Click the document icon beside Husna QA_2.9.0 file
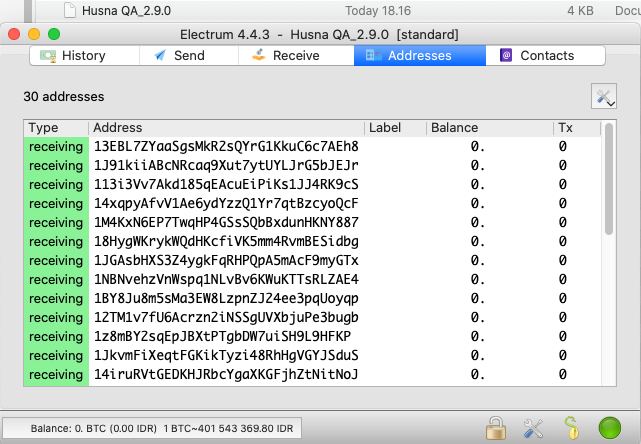 point(70,11)
